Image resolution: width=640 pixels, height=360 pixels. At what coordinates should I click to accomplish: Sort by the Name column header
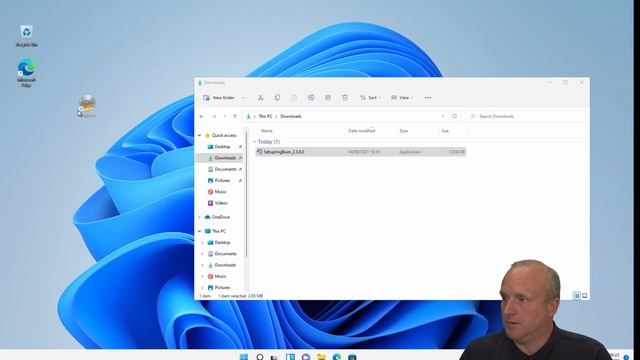[267, 131]
